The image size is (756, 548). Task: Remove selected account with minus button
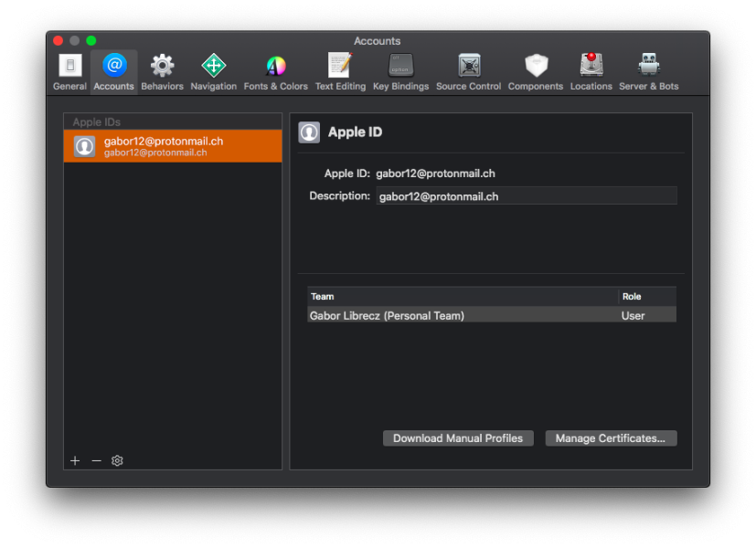click(x=96, y=461)
